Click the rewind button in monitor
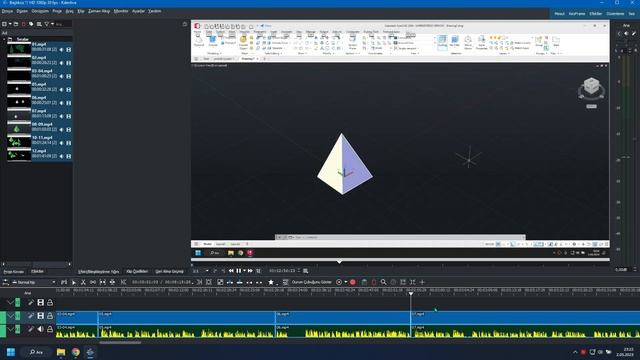 tap(231, 271)
